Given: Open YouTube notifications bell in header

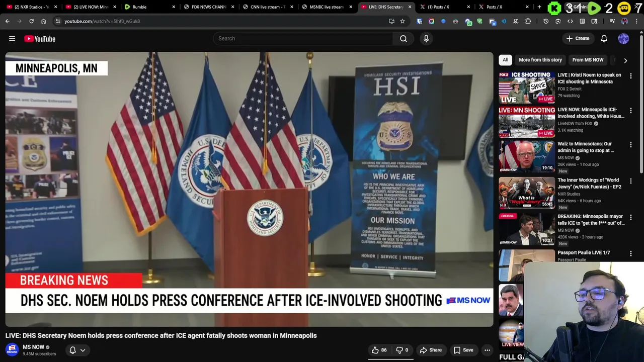Looking at the screenshot, I should point(604,39).
